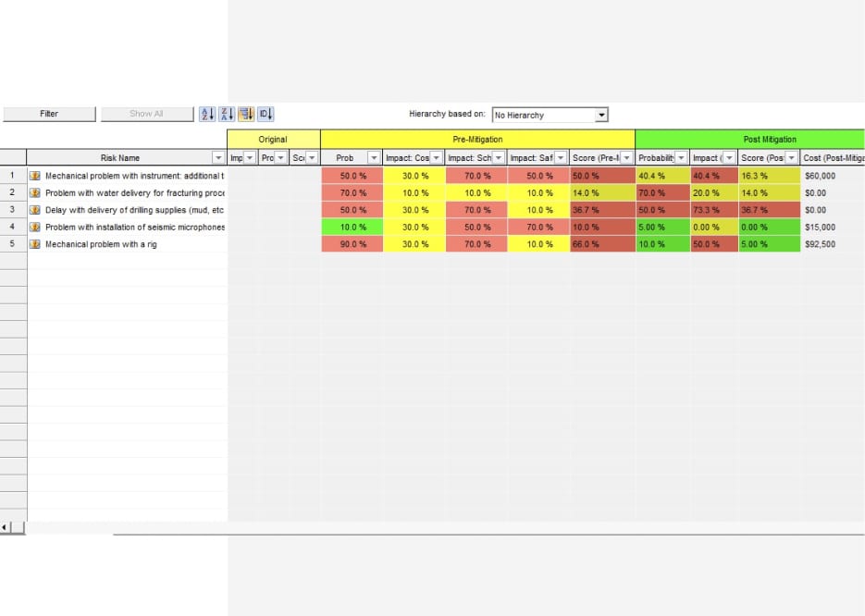Click the Show All button
865x616 pixels.
(x=146, y=114)
